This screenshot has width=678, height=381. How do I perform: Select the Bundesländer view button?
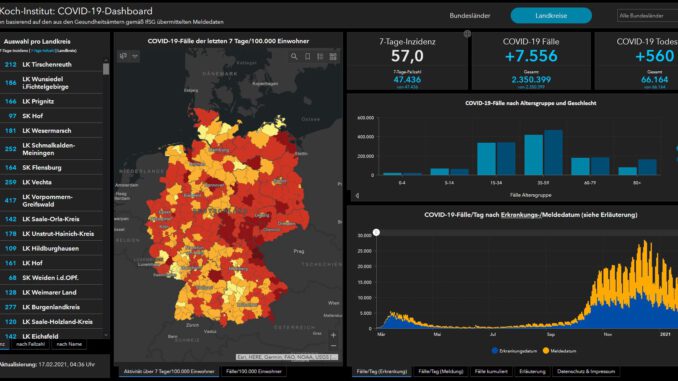470,16
